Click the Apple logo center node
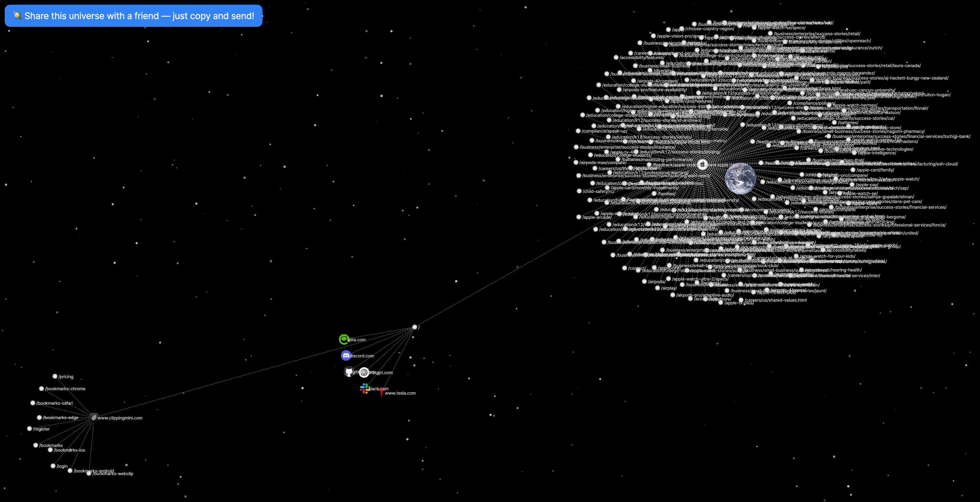Viewport: 980px width, 502px height. pos(702,165)
